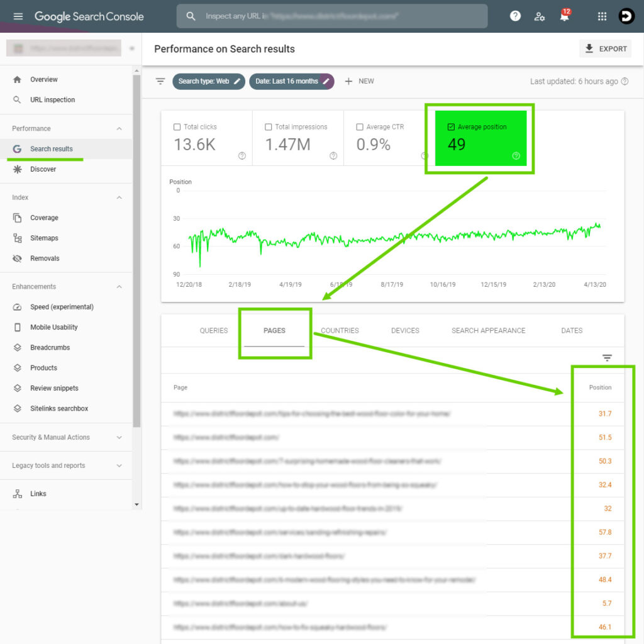Viewport: 644px width, 644px height.
Task: Click sidebar scrollbar up arrow
Action: tap(136, 70)
